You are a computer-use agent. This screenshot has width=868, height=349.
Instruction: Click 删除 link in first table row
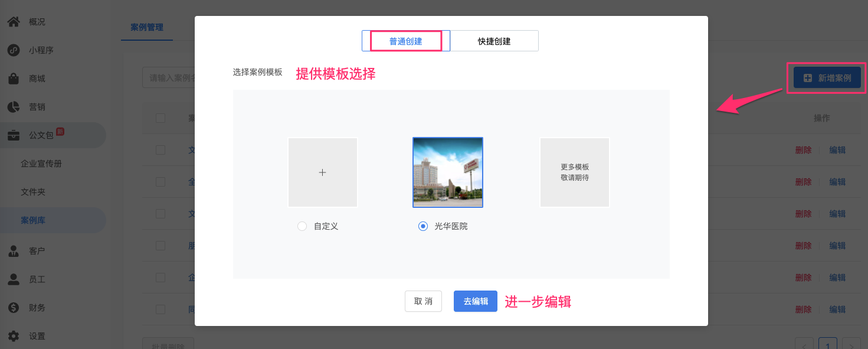pyautogui.click(x=803, y=150)
